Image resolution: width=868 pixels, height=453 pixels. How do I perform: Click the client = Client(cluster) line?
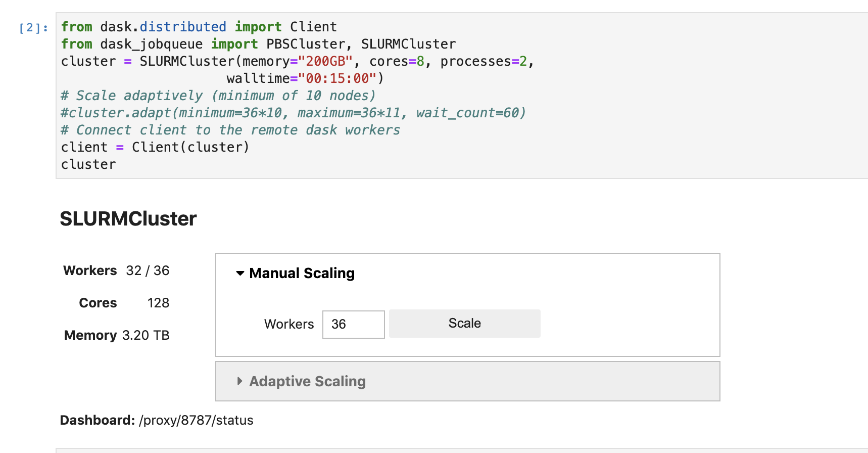point(155,147)
